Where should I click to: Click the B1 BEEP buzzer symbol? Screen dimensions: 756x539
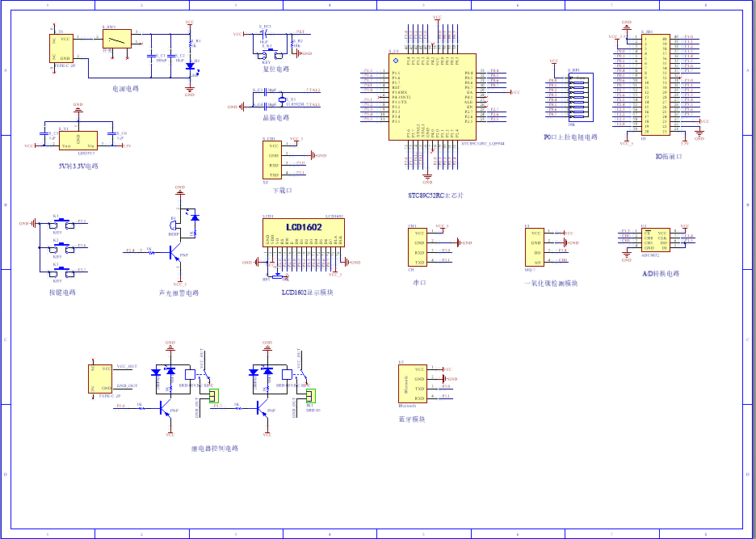174,225
